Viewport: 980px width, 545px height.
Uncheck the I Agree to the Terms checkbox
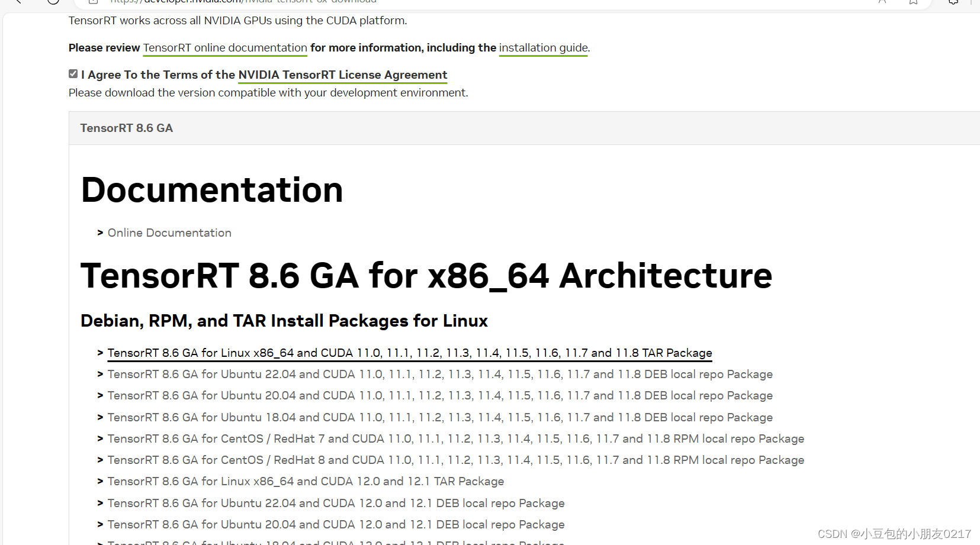73,74
